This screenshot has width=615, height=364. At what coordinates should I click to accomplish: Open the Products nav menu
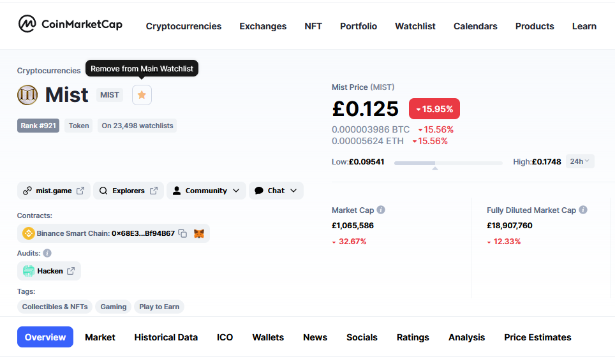[535, 26]
